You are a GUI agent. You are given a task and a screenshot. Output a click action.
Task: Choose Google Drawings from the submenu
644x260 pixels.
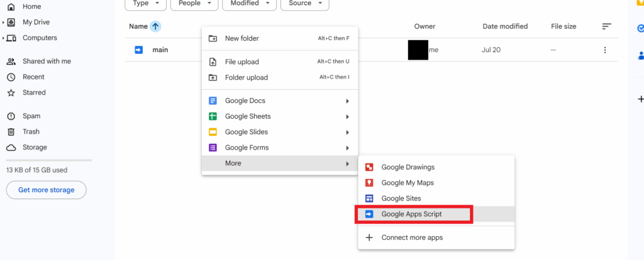pyautogui.click(x=436, y=167)
